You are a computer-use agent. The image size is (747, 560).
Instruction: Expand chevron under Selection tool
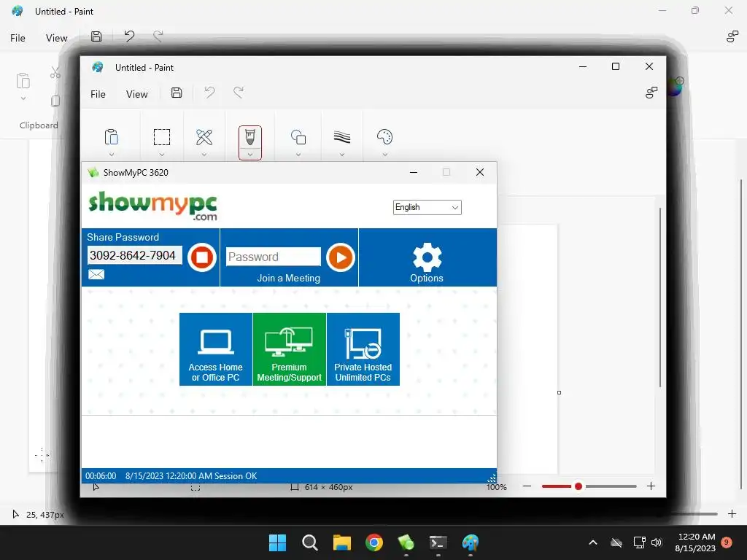pyautogui.click(x=162, y=155)
